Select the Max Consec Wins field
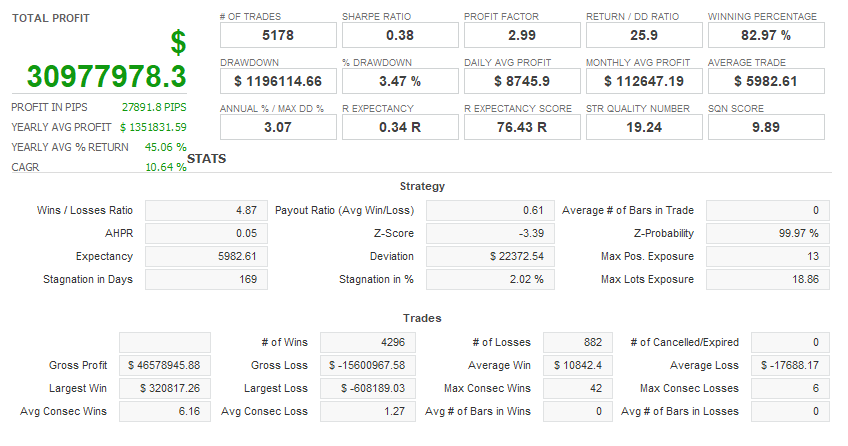The height and width of the screenshot is (446, 848). tap(571, 388)
